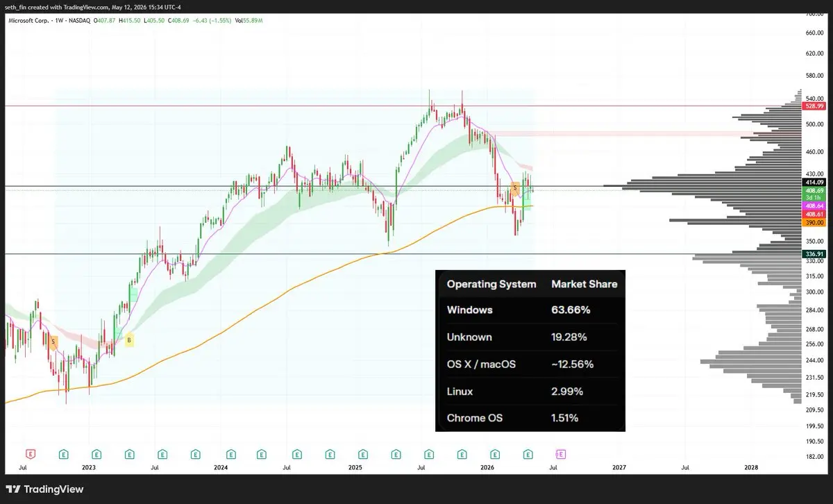This screenshot has height=504, width=833.
Task: Click the 500.00 price axis label
Action: tap(814, 125)
